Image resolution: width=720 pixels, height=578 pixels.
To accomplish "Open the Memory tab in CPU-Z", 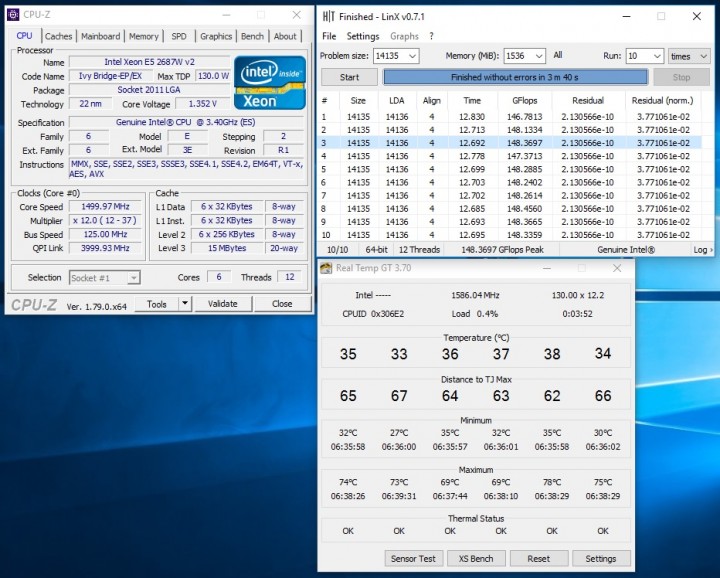I will coord(143,36).
